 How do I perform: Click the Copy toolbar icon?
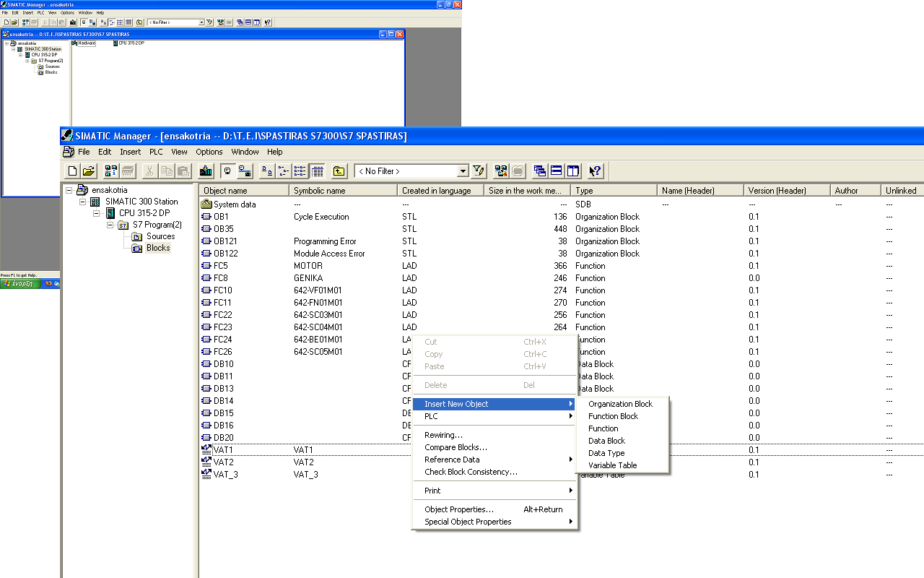(x=167, y=171)
